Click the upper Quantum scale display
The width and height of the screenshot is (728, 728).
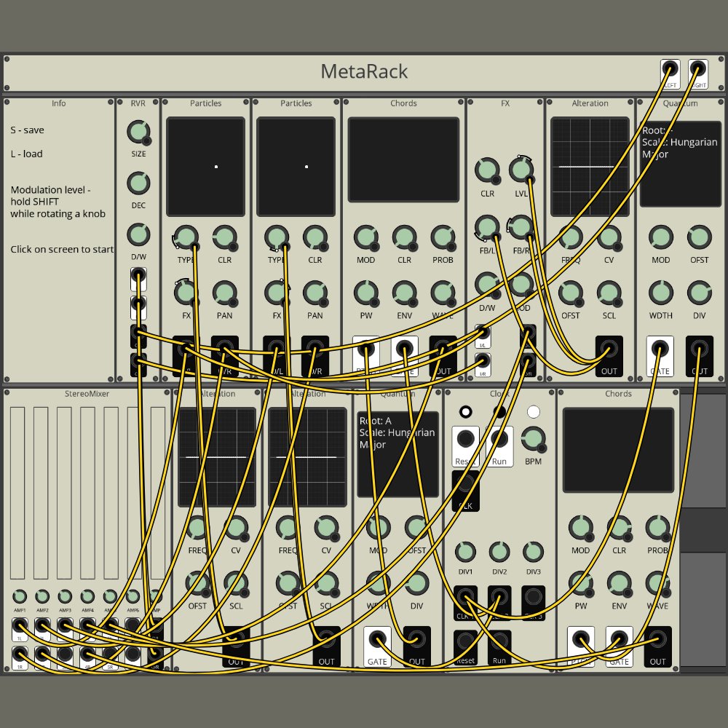[680, 164]
